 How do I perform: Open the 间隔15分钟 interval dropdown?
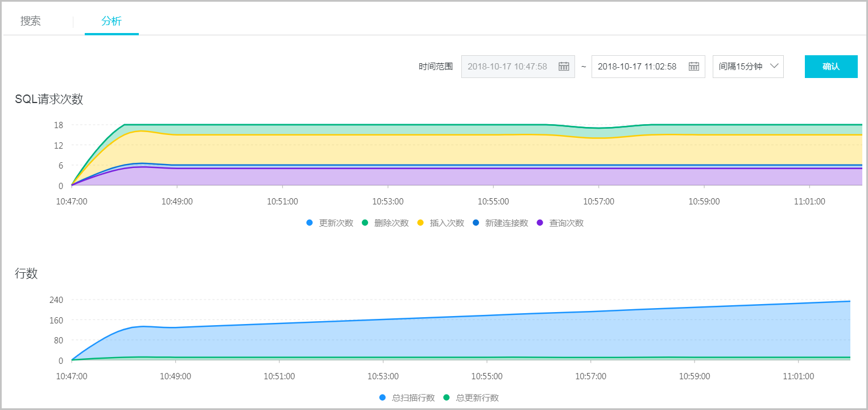[748, 67]
